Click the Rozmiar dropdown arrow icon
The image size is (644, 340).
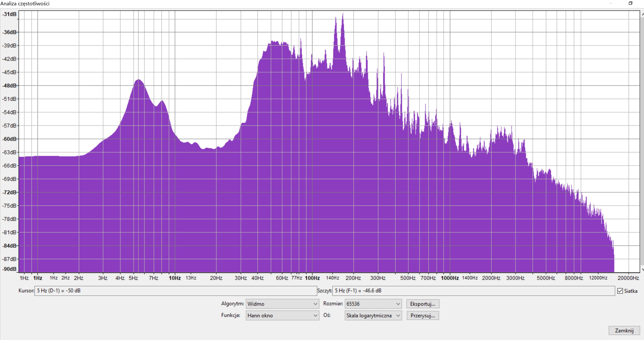[398, 304]
